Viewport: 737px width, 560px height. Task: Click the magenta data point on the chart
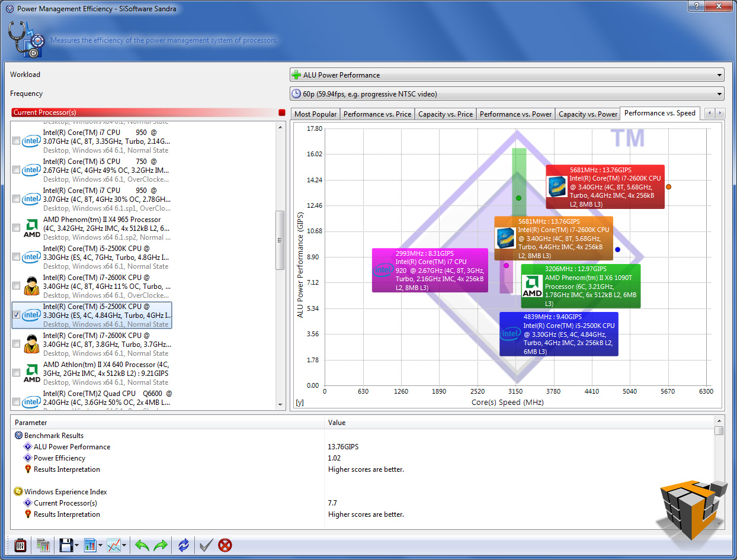[x=506, y=265]
